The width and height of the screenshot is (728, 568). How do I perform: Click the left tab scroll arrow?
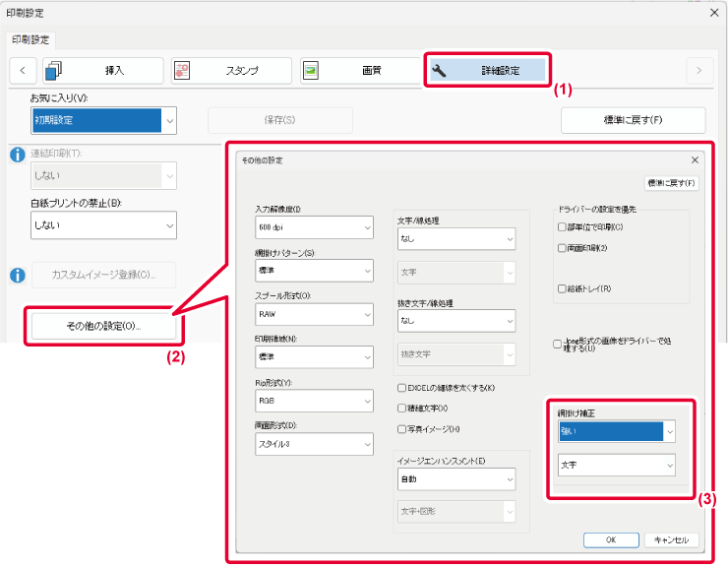[x=23, y=70]
